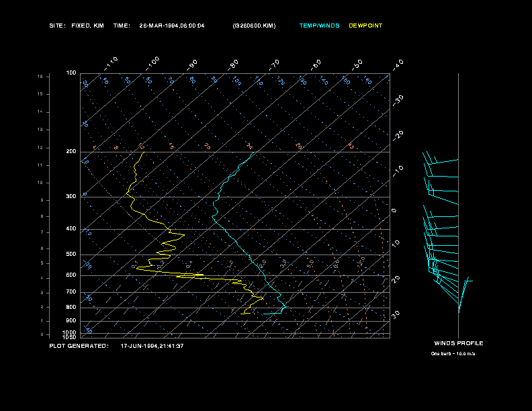Screen dimensions: 532x411
Task: Click the 16 km mark on height axis
Action: [40, 77]
